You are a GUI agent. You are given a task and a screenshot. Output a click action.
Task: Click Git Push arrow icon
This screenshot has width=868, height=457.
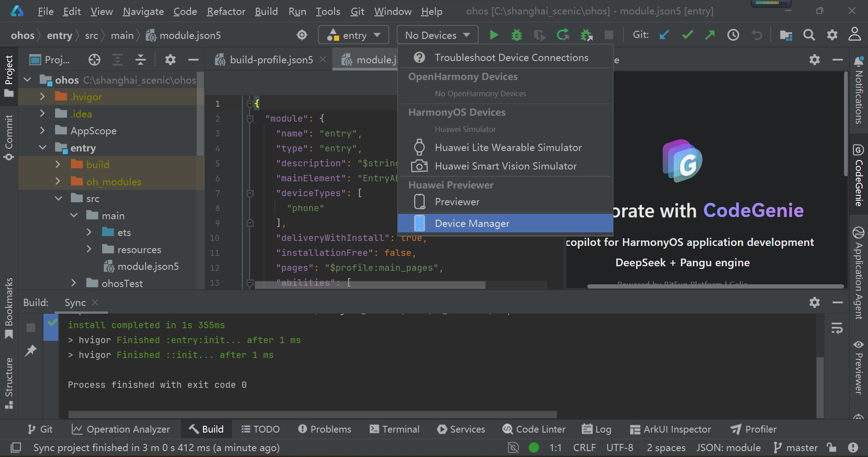[710, 35]
